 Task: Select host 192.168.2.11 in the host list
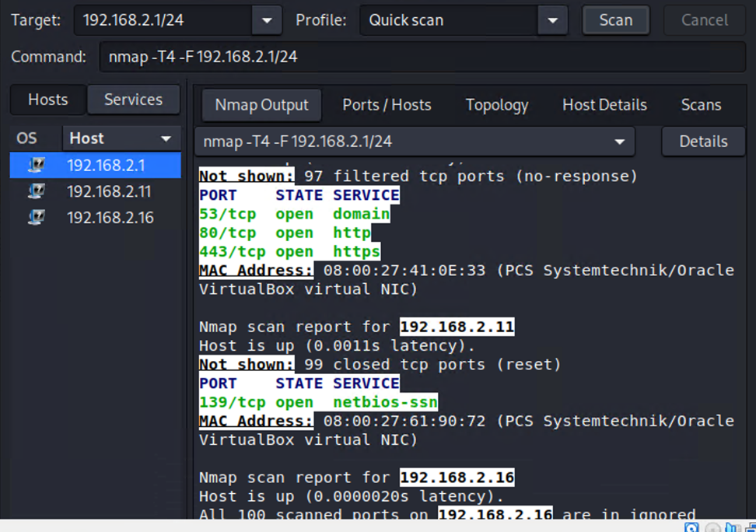(96, 191)
